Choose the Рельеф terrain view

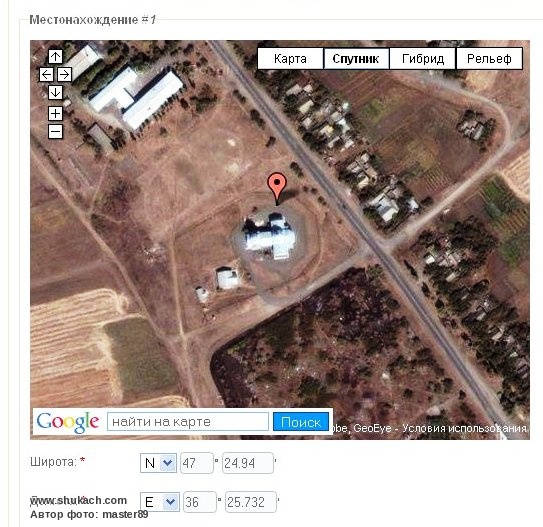tap(489, 59)
